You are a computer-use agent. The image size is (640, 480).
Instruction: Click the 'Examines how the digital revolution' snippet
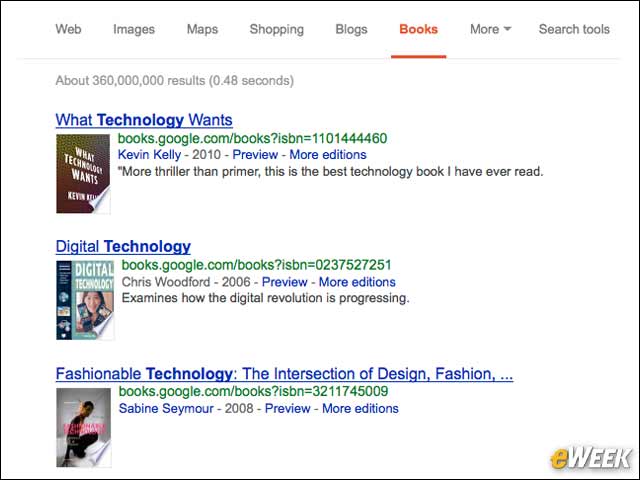point(265,298)
